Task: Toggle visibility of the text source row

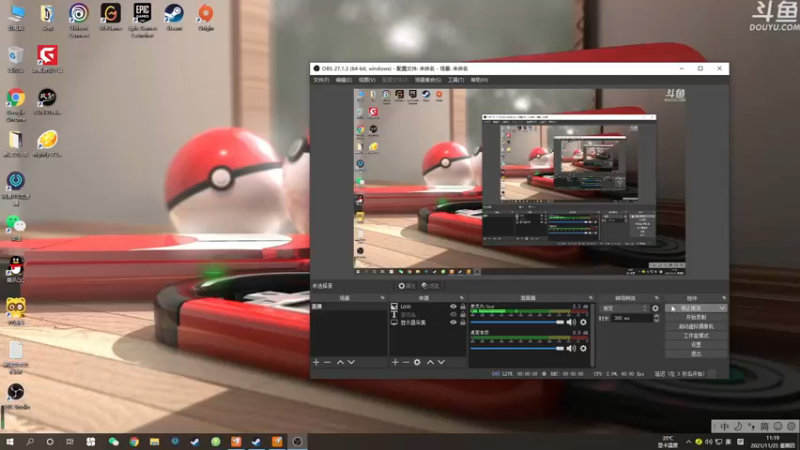Action: click(453, 315)
